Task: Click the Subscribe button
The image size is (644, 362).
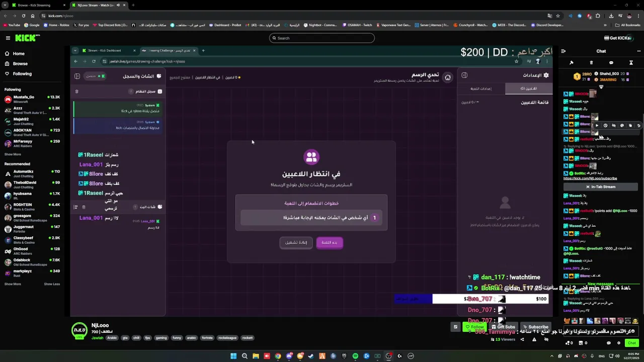Action: tap(535, 327)
